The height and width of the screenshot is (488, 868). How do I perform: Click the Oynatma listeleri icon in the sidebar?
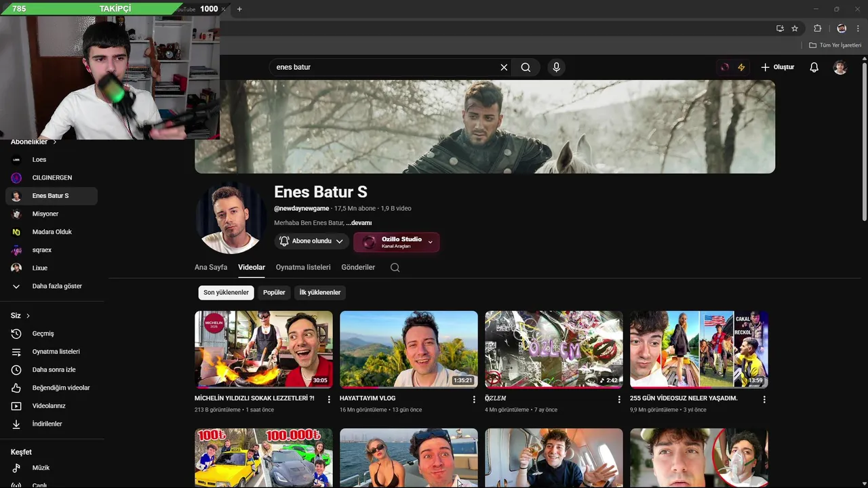click(x=16, y=352)
